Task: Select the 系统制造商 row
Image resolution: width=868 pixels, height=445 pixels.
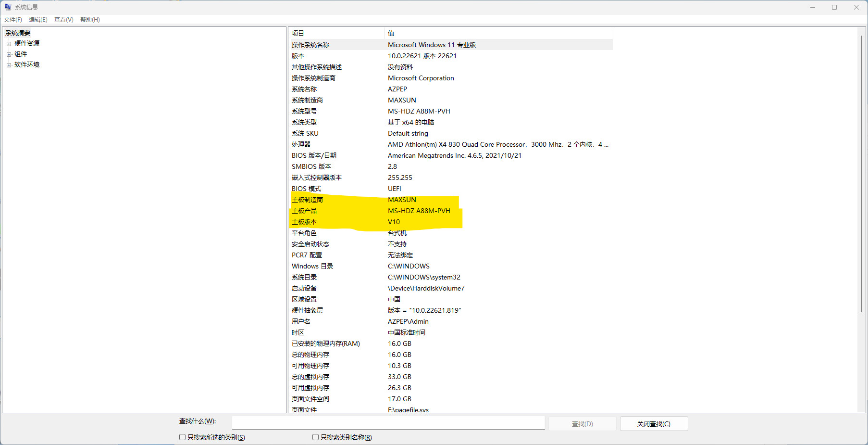Action: click(x=451, y=100)
